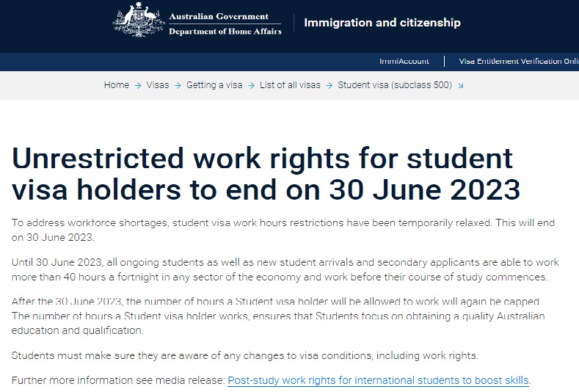Click the arrow icon after List of all visas
This screenshot has height=392, width=579.
tap(329, 86)
